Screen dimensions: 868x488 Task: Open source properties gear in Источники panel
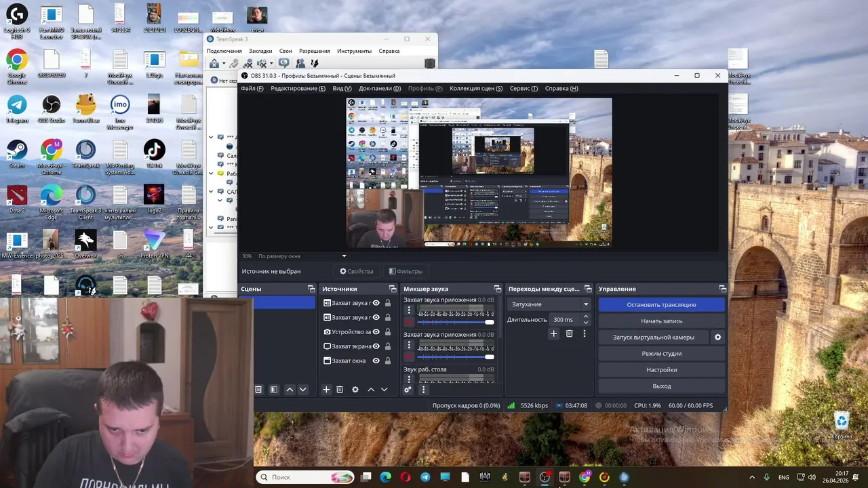[x=355, y=390]
